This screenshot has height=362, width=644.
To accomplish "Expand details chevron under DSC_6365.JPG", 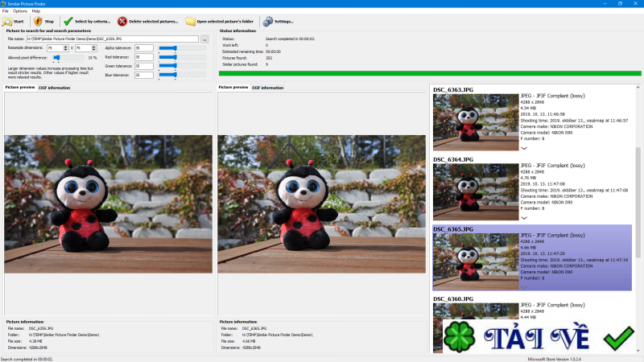I will click(x=524, y=286).
